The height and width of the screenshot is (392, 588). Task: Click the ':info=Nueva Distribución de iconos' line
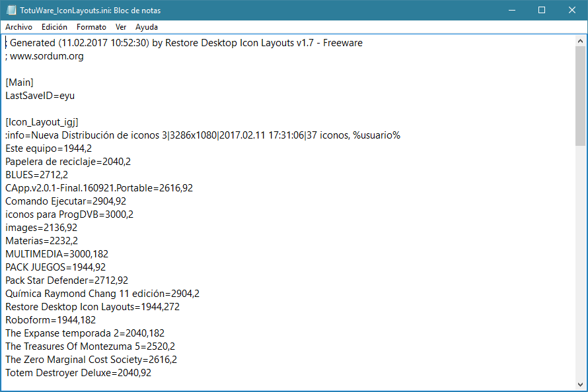click(203, 135)
